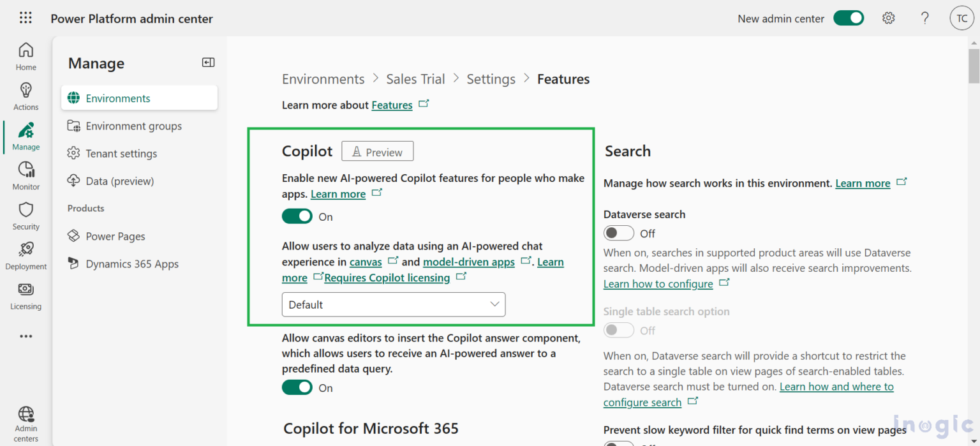Image resolution: width=980 pixels, height=446 pixels.
Task: Open the settings gear in the top bar
Action: tap(889, 18)
